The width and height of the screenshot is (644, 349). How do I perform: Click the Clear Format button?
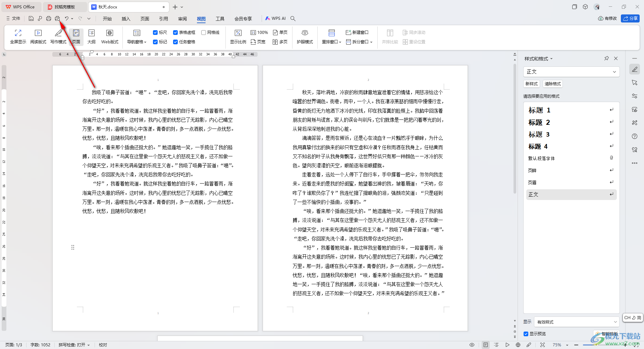[553, 84]
